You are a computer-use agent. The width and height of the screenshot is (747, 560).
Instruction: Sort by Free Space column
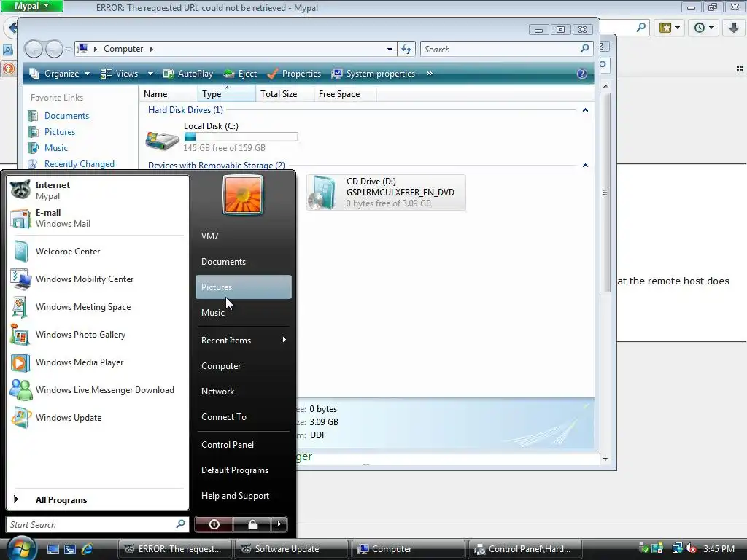(345, 94)
